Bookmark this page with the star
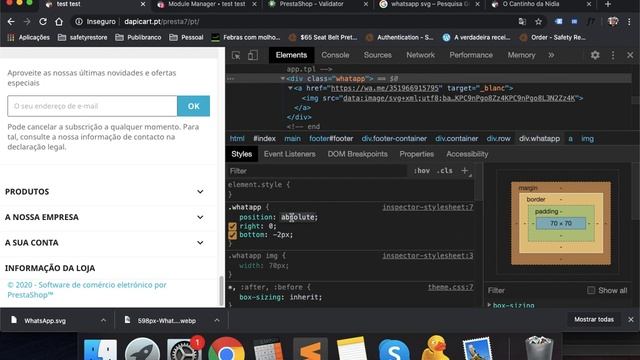640x360 pixels. point(538,22)
